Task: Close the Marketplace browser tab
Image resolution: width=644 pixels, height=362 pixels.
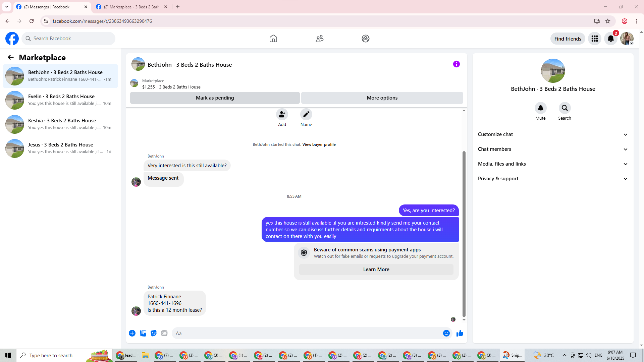Action: tap(166, 7)
